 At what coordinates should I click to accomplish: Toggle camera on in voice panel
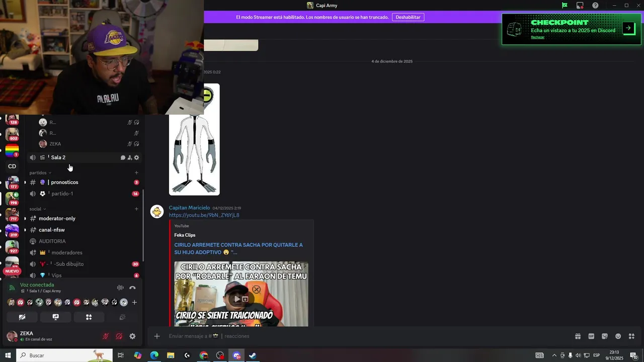tap(22, 317)
